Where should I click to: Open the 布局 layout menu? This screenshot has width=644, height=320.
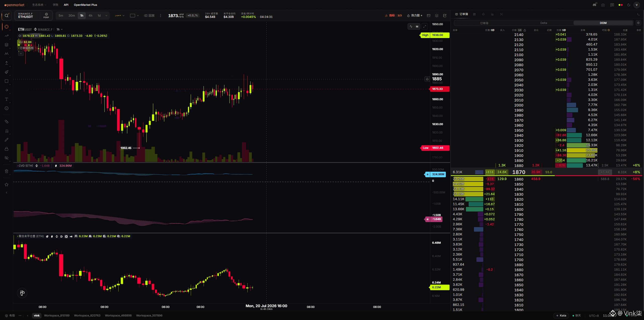pyautogui.click(x=10, y=315)
